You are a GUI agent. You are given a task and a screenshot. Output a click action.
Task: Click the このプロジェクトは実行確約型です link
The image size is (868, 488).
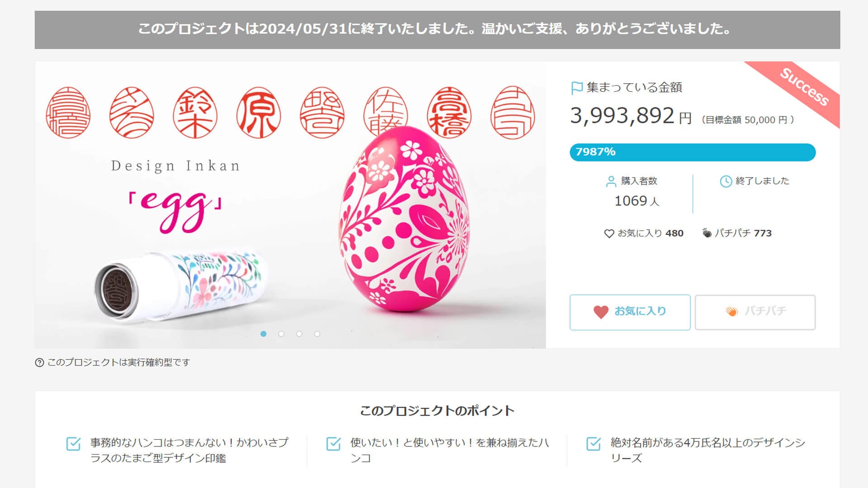click(x=118, y=362)
